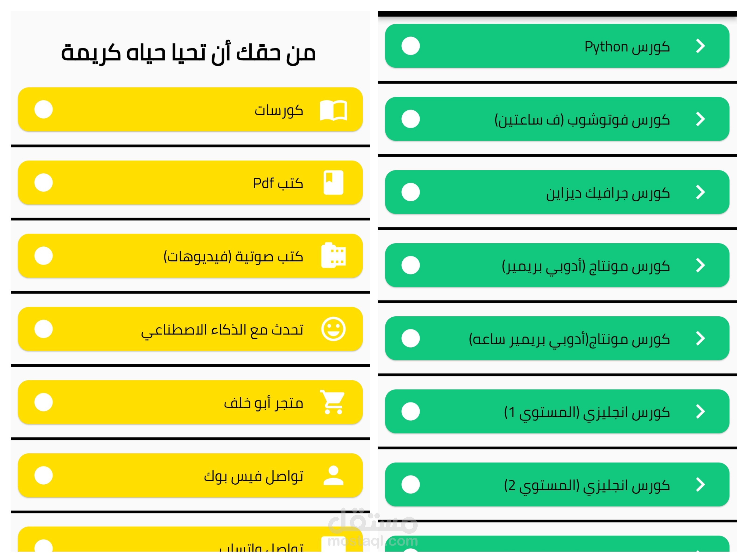The width and height of the screenshot is (746, 560).
Task: Click the shopping cart icon for متجر أبو خلف
Action: pyautogui.click(x=333, y=402)
